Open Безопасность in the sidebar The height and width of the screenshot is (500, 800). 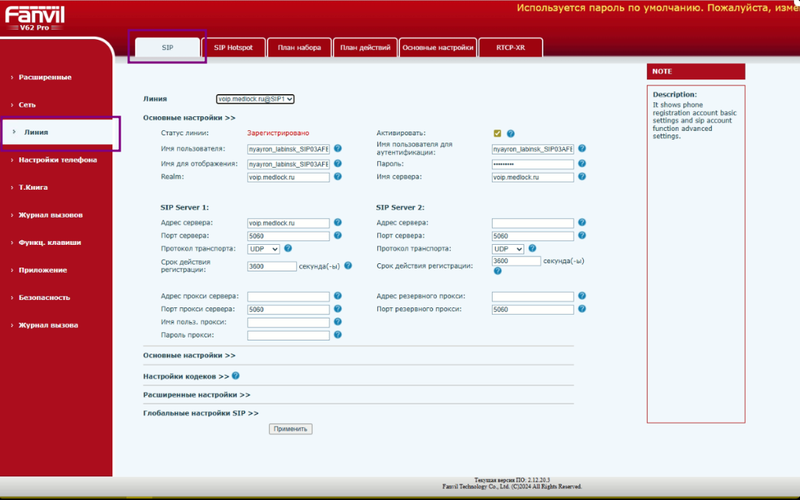(44, 298)
